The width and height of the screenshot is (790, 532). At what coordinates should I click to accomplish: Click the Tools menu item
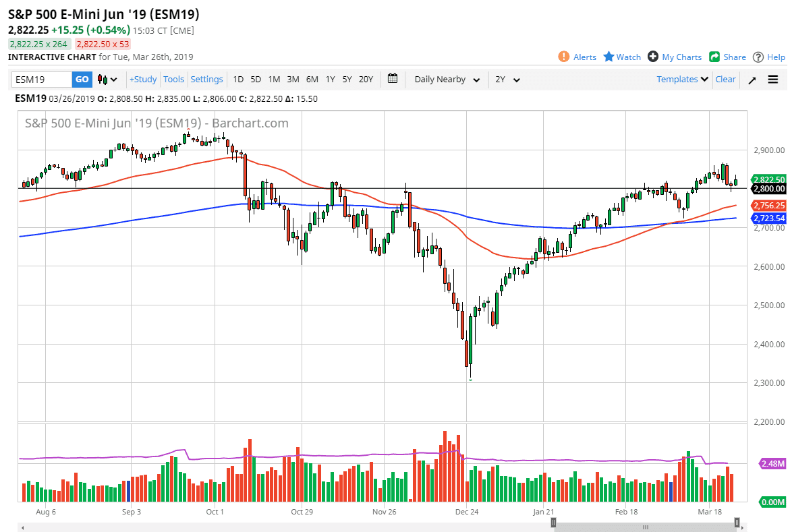tap(173, 79)
